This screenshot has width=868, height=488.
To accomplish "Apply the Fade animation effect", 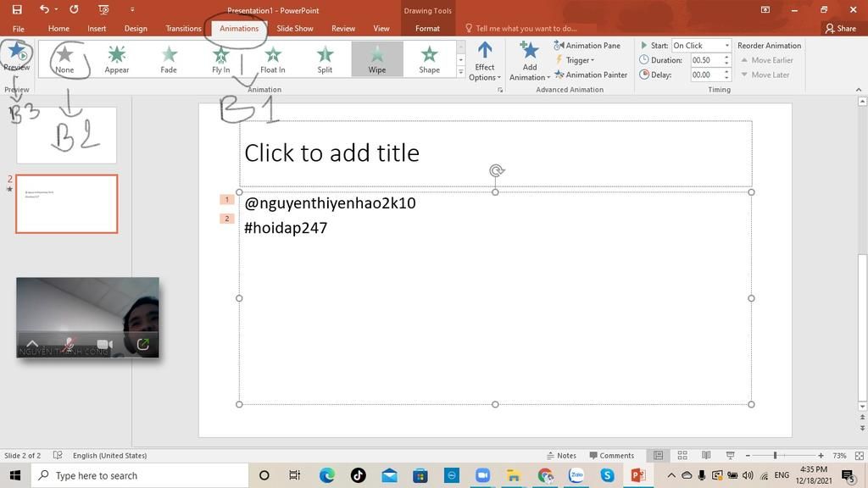I will 169,59.
